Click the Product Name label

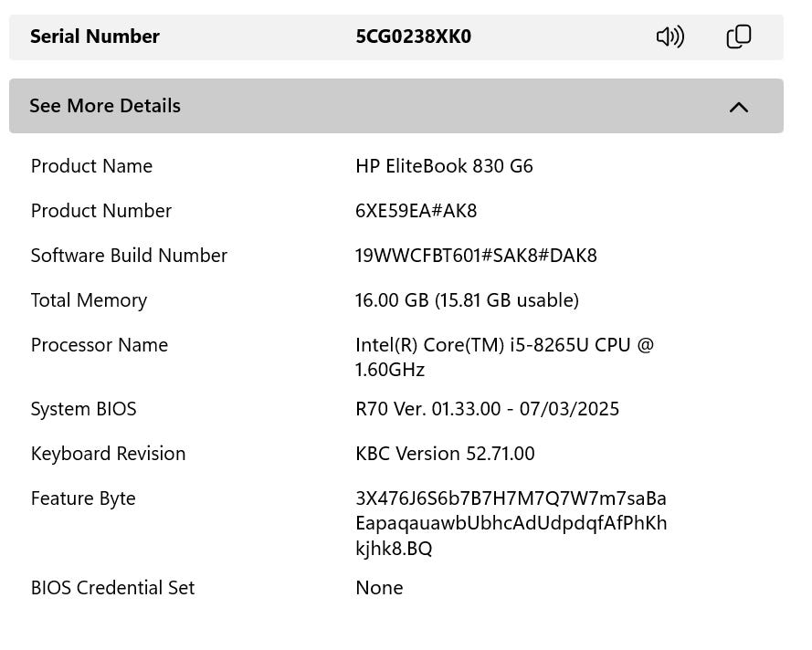pos(91,166)
